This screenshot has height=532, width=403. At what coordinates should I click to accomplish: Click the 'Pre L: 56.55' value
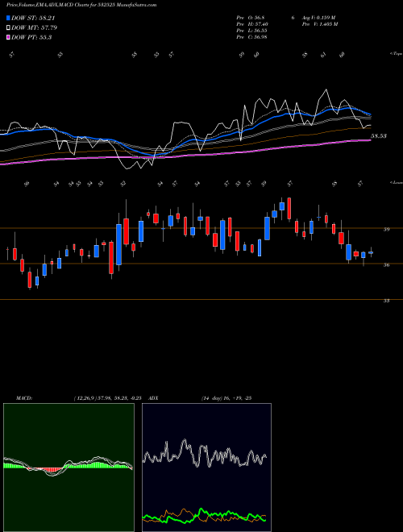pos(252,31)
